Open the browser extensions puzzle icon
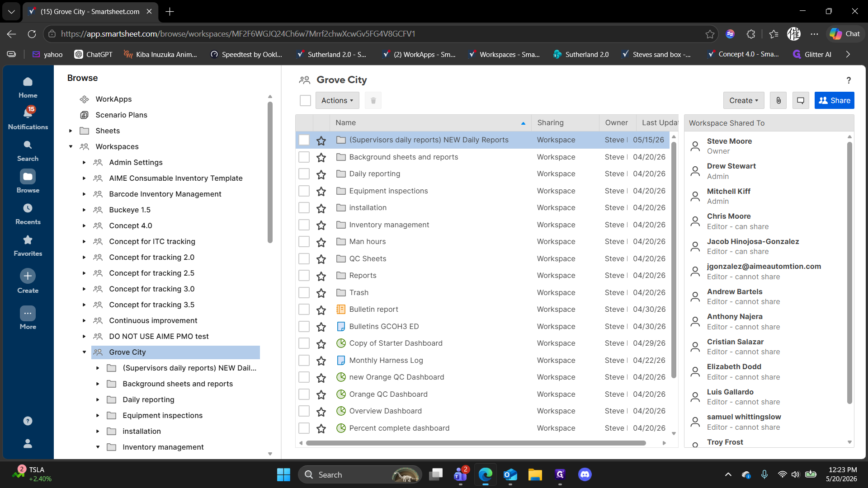 pos(751,34)
